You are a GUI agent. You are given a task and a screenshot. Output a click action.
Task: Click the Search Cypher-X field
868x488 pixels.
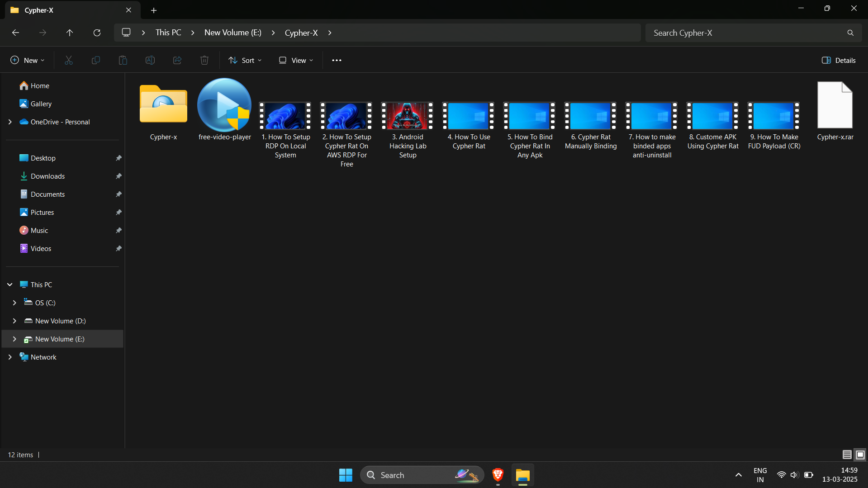(753, 33)
